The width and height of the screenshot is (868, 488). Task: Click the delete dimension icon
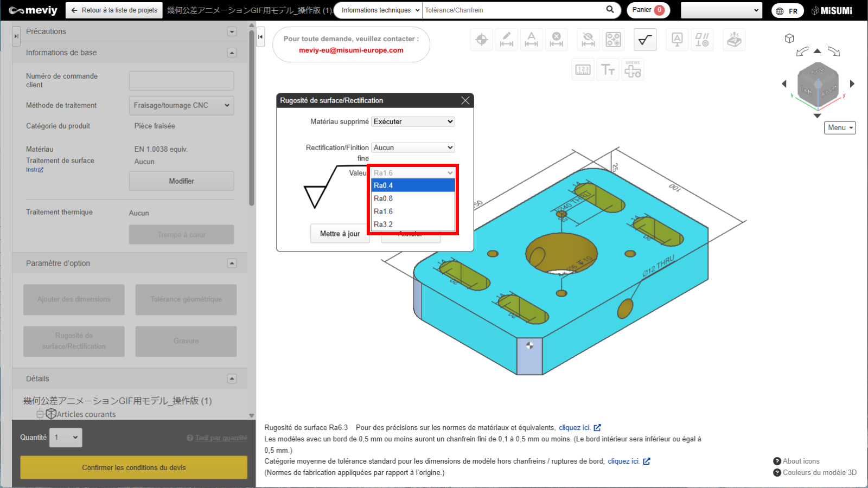point(556,40)
